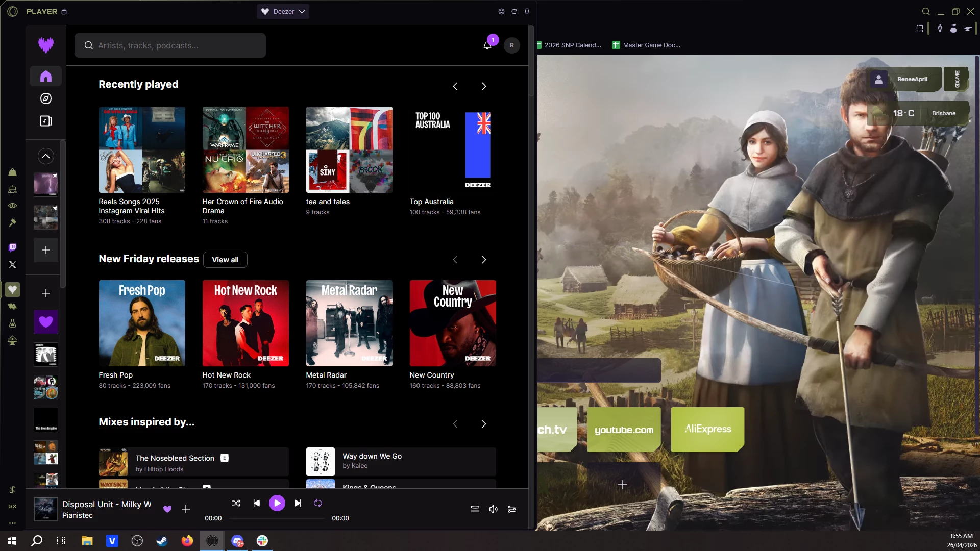Open audio settings equalizer icon
The height and width of the screenshot is (551, 980).
pos(512,509)
